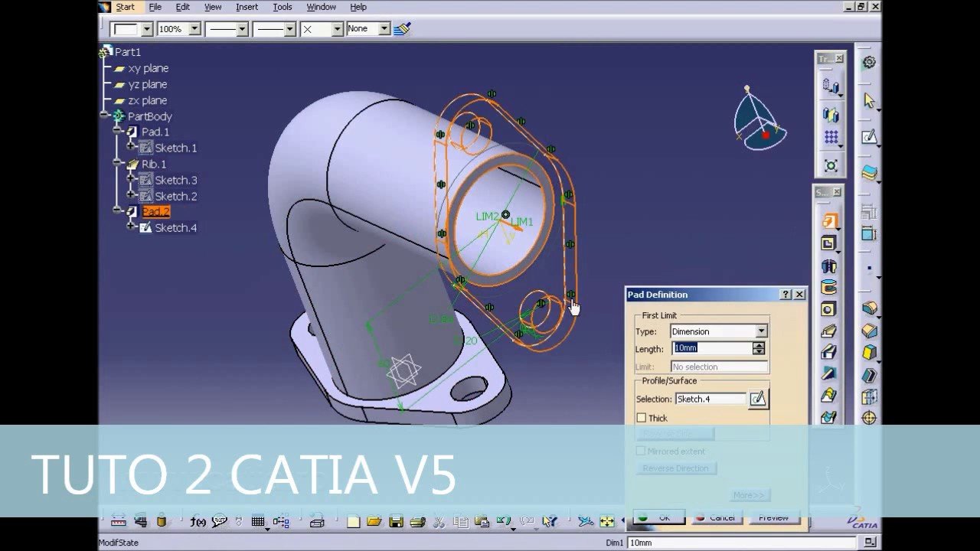The height and width of the screenshot is (551, 980).
Task: Click the Pad icon in Sketch-Based Features
Action: click(829, 221)
